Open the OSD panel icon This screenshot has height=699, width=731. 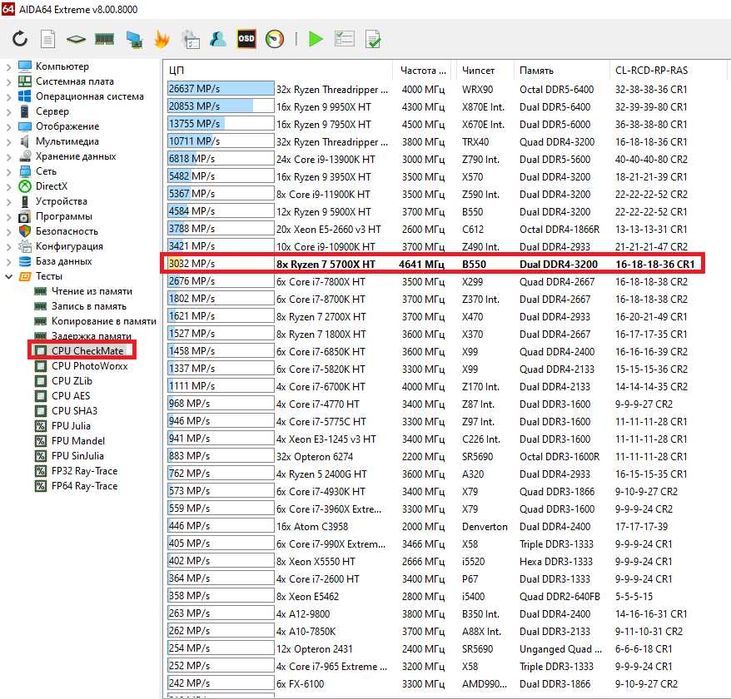tap(246, 39)
